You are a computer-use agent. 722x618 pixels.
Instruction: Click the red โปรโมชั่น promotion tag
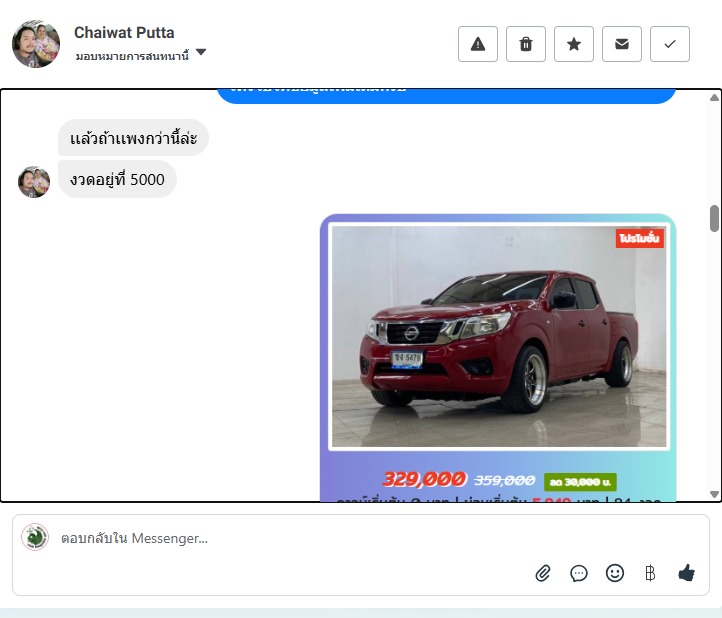[640, 238]
